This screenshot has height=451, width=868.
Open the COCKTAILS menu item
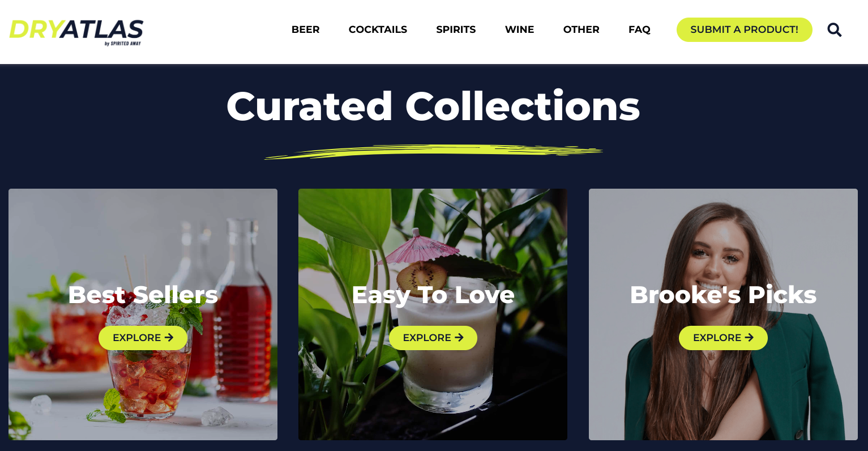378,29
